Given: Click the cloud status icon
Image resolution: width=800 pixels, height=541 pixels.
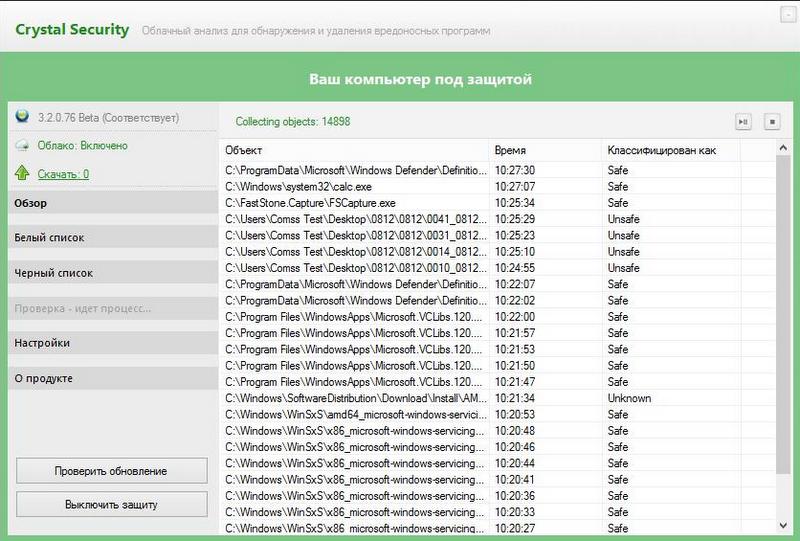Looking at the screenshot, I should click(x=22, y=145).
